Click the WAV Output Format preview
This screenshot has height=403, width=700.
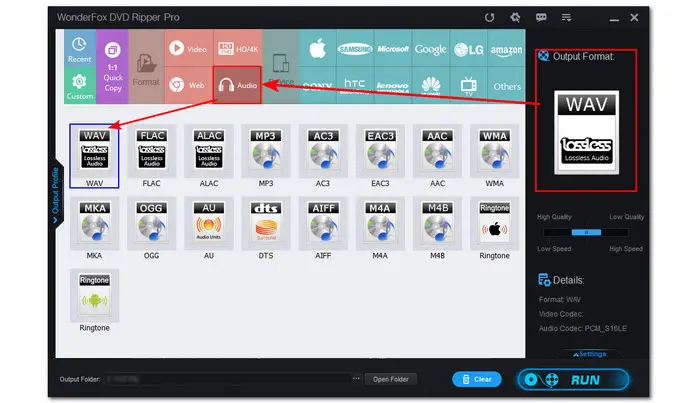pos(586,132)
